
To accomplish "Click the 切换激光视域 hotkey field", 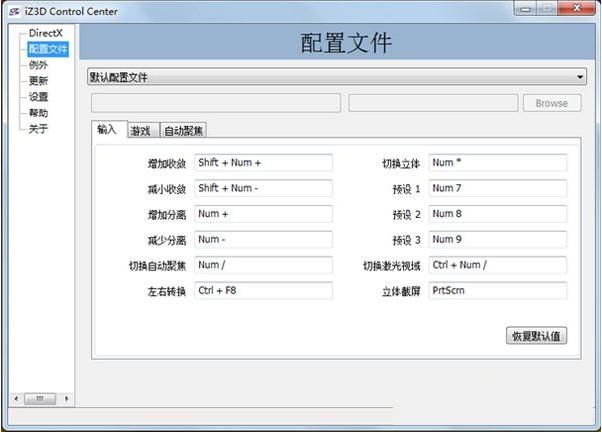I will pyautogui.click(x=498, y=265).
